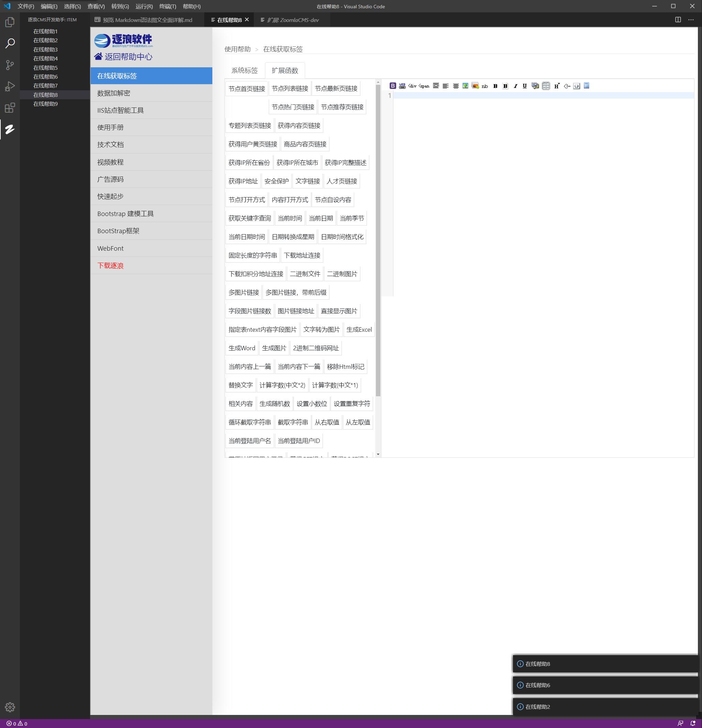Click the italic formatting icon
Viewport: 702px width, 728px height.
pyautogui.click(x=515, y=86)
